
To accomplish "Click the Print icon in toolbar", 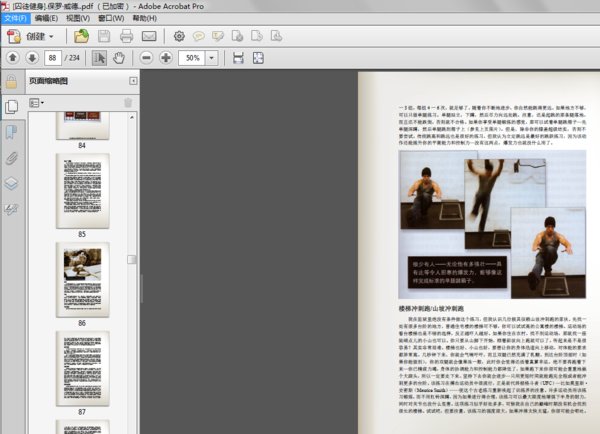I will click(x=126, y=36).
